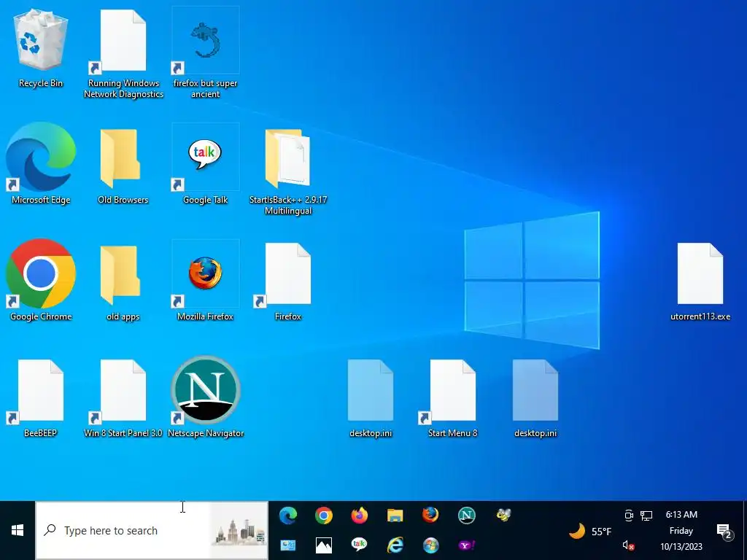Select the Netscape Navigator desktop shortcut

click(205, 396)
